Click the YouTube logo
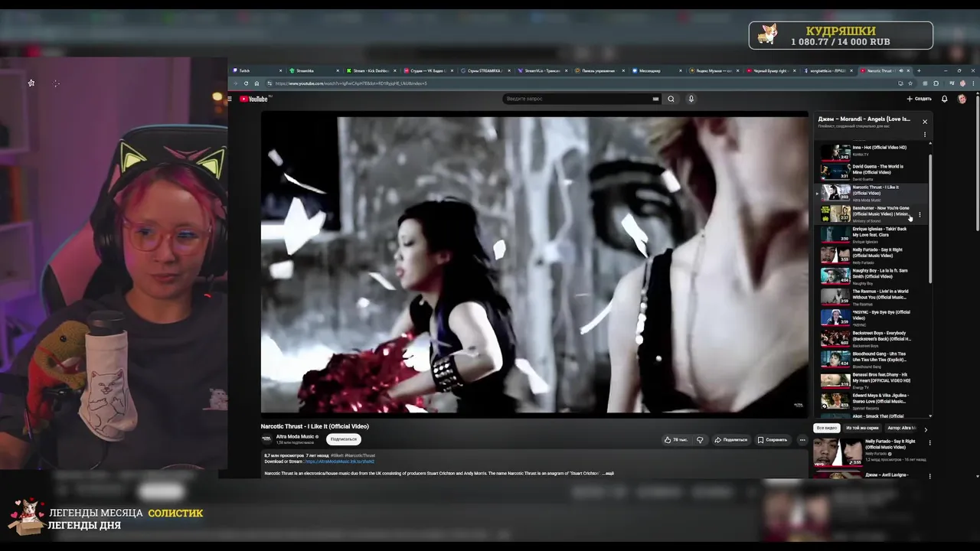980x551 pixels. click(253, 99)
